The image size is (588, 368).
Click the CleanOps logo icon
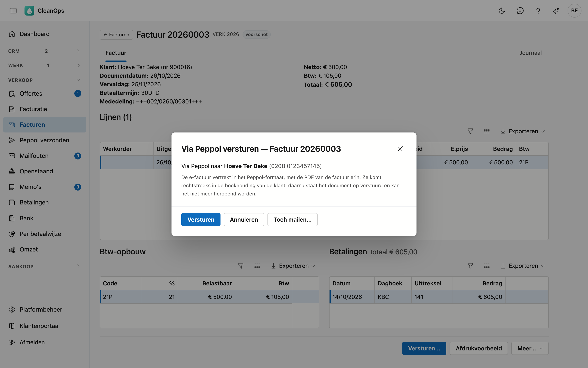pyautogui.click(x=29, y=10)
